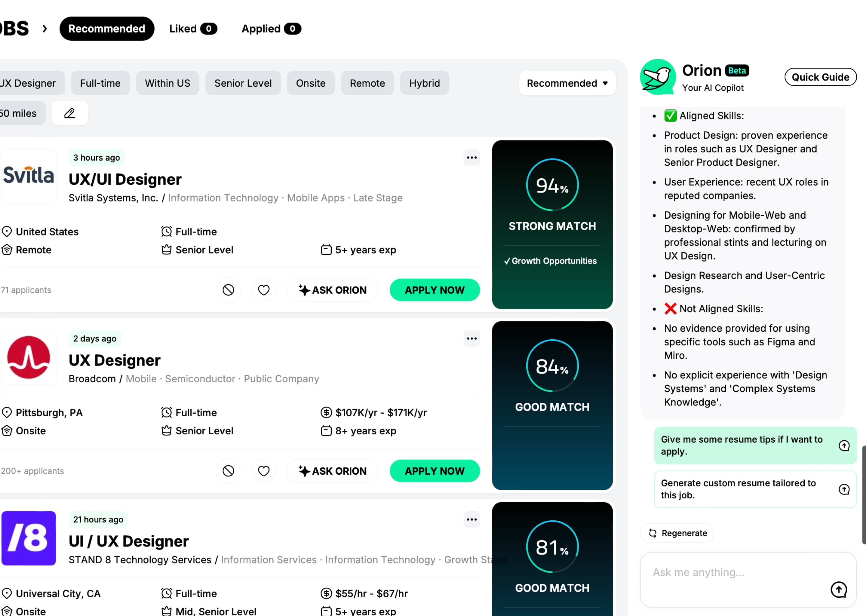Switch to the Liked tab
Image resolution: width=866 pixels, height=616 pixels.
click(x=193, y=29)
